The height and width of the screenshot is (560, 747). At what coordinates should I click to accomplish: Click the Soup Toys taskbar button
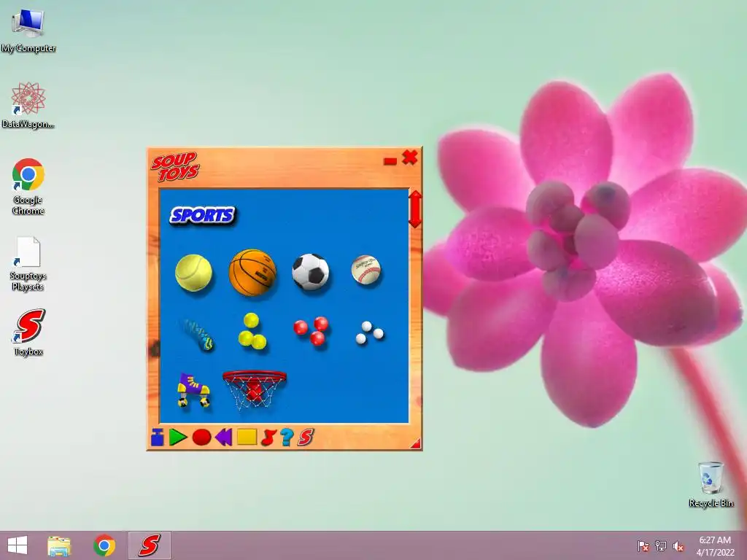tap(149, 545)
